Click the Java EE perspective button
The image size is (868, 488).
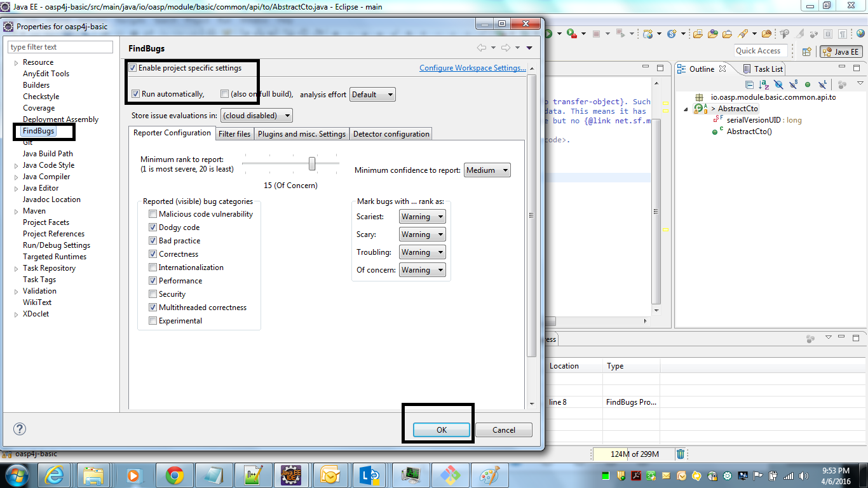(841, 52)
